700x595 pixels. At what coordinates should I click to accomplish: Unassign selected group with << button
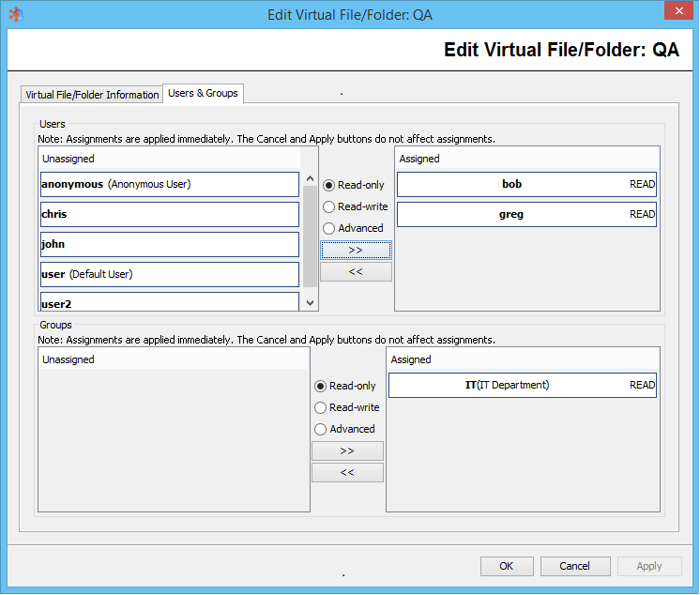(347, 473)
